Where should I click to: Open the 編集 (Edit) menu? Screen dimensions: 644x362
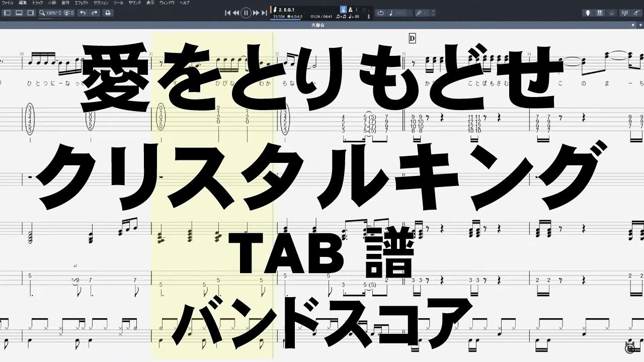click(x=23, y=3)
